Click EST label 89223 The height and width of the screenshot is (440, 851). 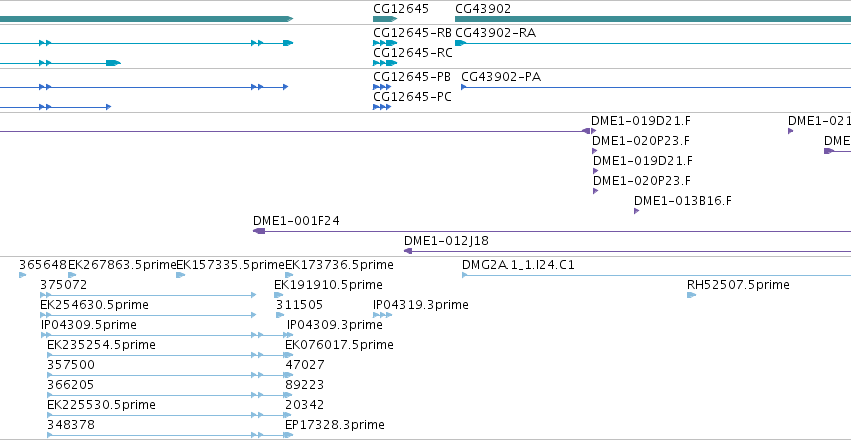(x=305, y=385)
